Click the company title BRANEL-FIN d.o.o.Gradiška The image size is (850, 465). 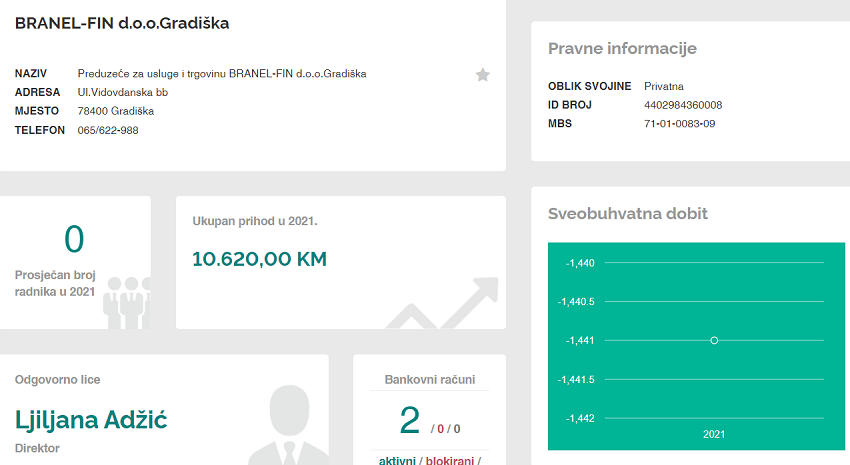click(122, 23)
